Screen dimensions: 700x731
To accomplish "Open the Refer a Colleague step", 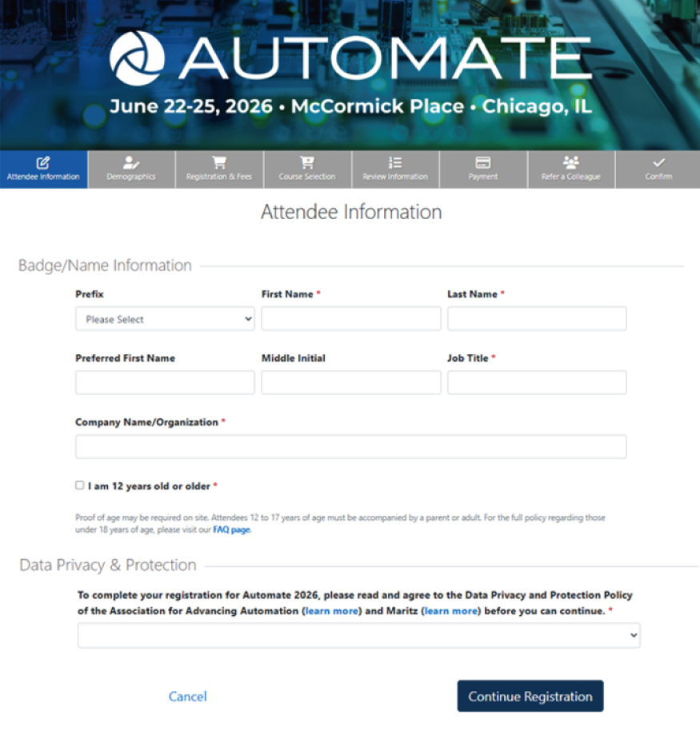I will [x=571, y=170].
